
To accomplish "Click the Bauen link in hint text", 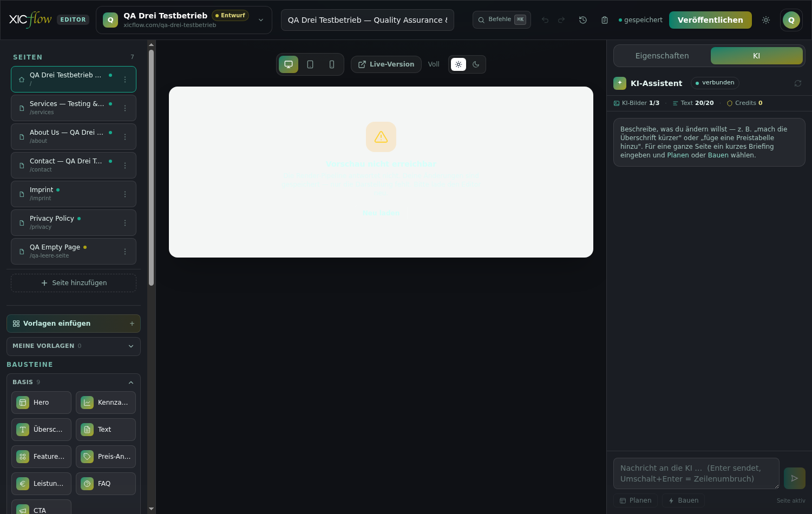I will coord(718,155).
